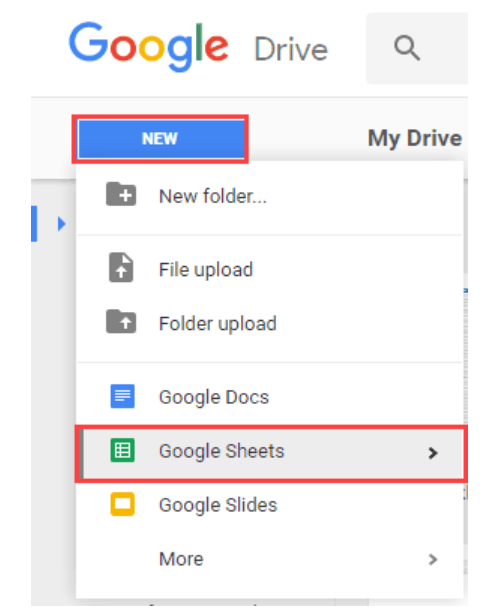Choose Folder upload menu item
This screenshot has height=616, width=504.
pyautogui.click(x=269, y=323)
